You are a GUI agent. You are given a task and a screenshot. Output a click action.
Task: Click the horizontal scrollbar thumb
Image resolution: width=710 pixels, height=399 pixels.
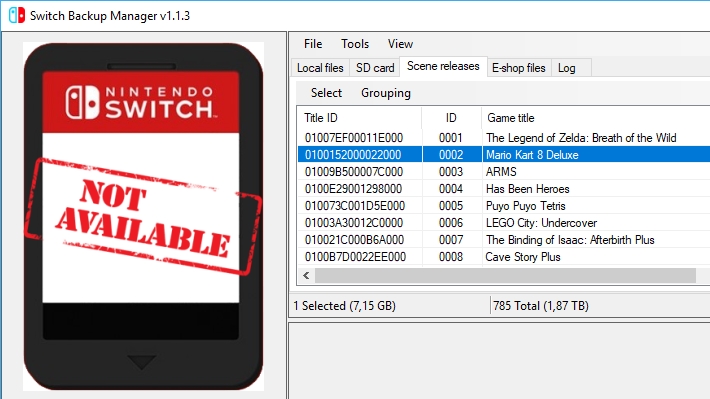505,275
